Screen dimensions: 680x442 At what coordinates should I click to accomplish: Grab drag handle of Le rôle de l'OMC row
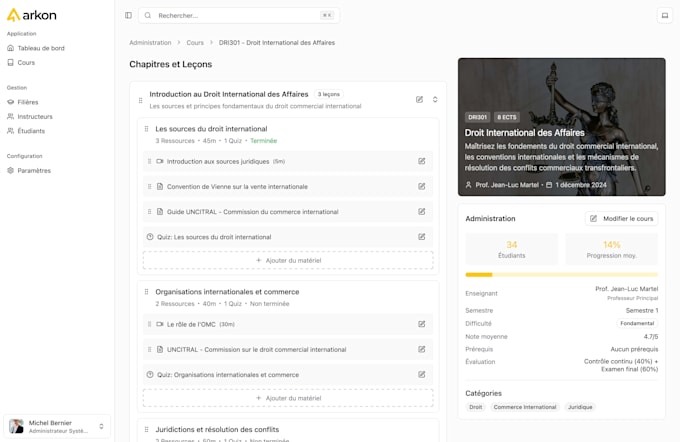click(149, 324)
